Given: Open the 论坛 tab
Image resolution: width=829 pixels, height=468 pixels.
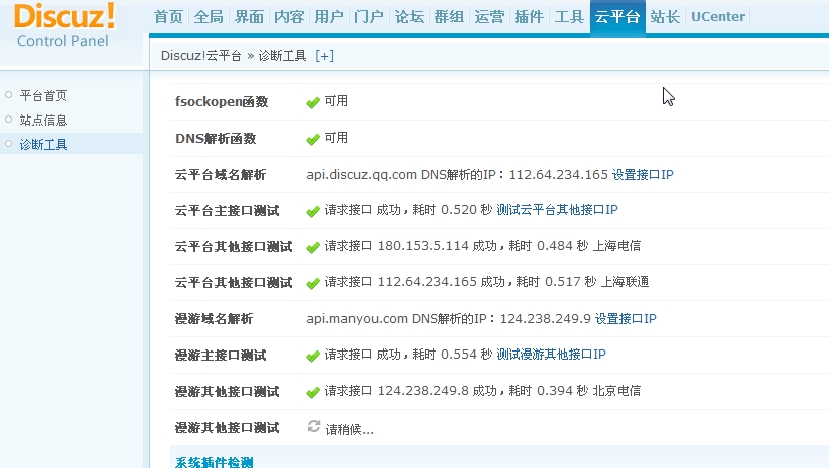Looking at the screenshot, I should coord(409,17).
